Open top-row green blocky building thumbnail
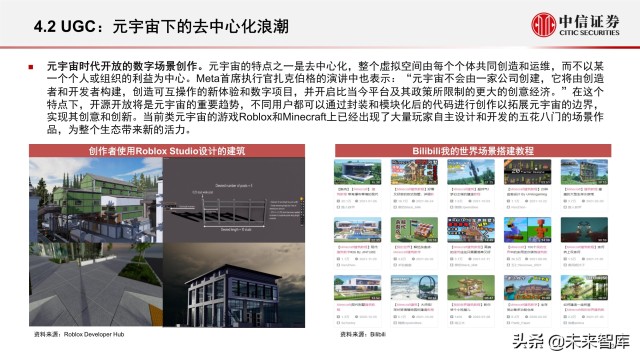The image size is (640, 360). click(584, 172)
